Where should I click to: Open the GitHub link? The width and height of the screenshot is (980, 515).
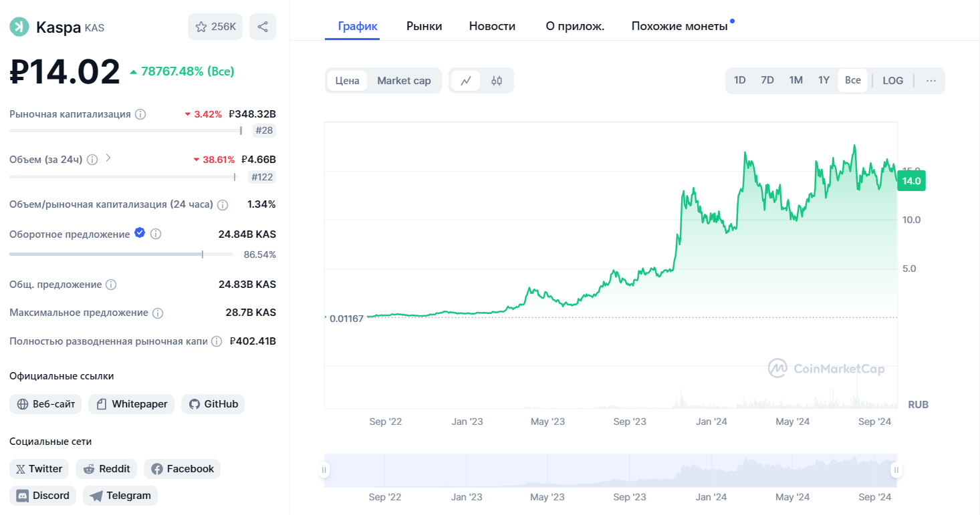point(213,404)
